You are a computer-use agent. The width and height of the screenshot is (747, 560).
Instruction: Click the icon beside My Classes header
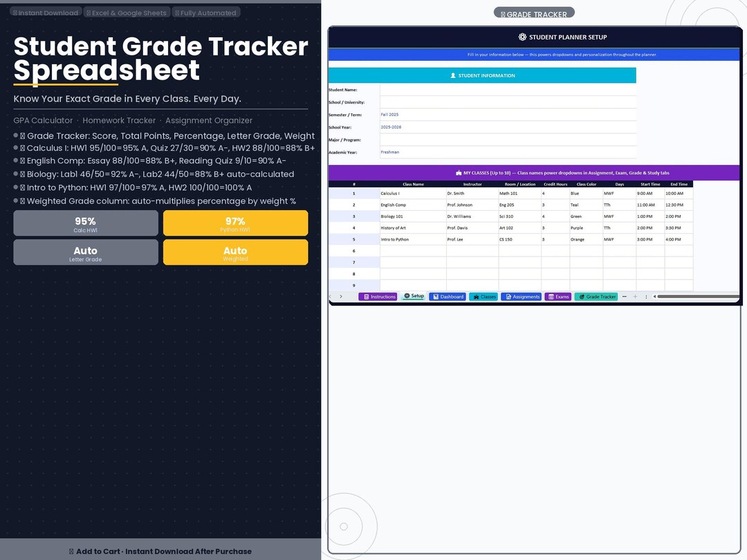(x=459, y=173)
